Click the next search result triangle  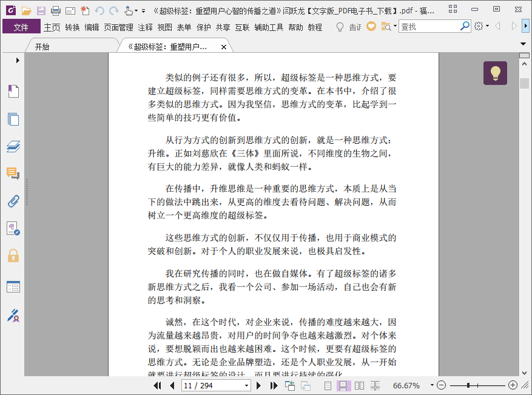point(514,26)
